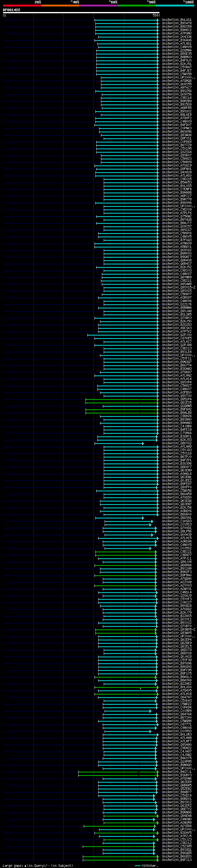Click UniRef100_B3GBY1 label
The image size is (197, 868).
click(x=176, y=436)
